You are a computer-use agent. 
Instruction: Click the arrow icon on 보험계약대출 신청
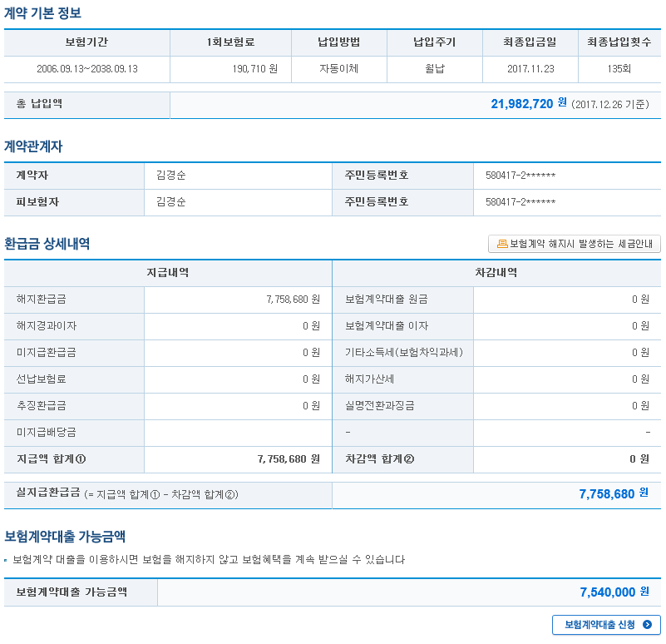point(647,624)
